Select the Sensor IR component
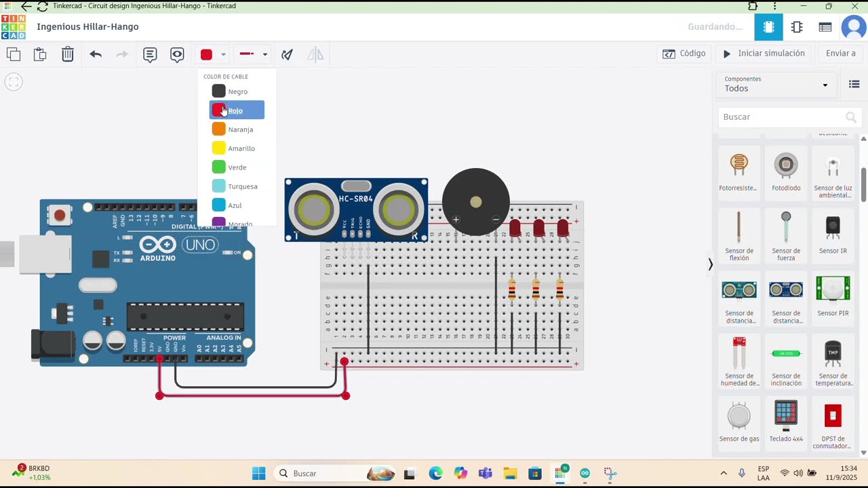 (x=833, y=235)
